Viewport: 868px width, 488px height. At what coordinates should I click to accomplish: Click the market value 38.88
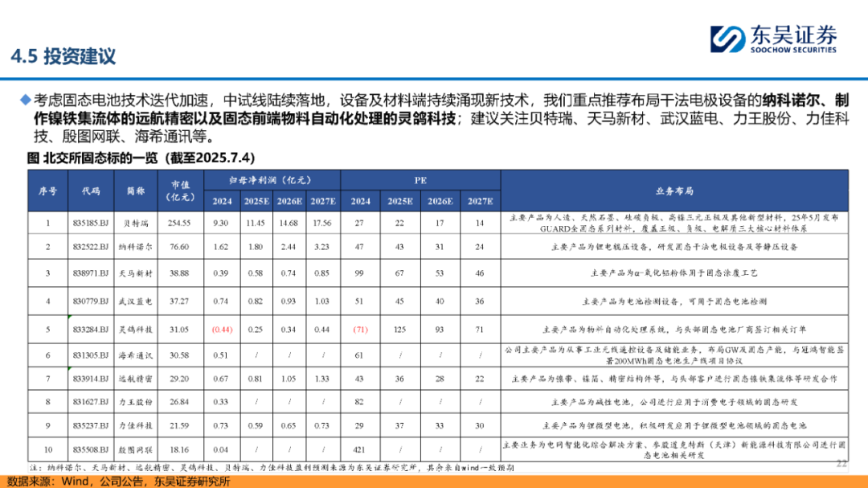coord(179,273)
